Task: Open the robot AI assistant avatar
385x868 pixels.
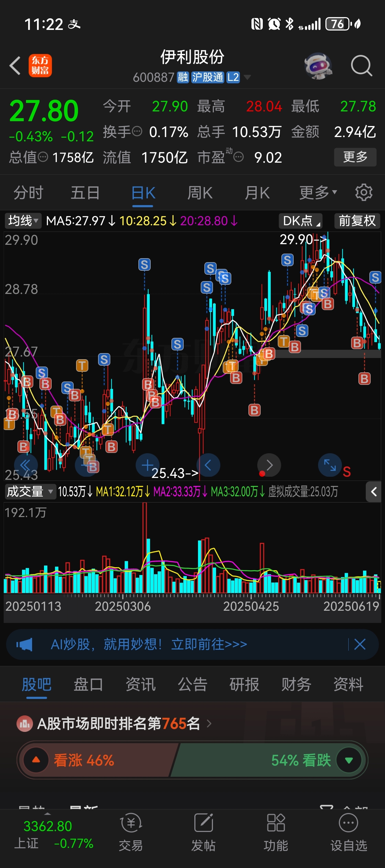Action: [318, 66]
